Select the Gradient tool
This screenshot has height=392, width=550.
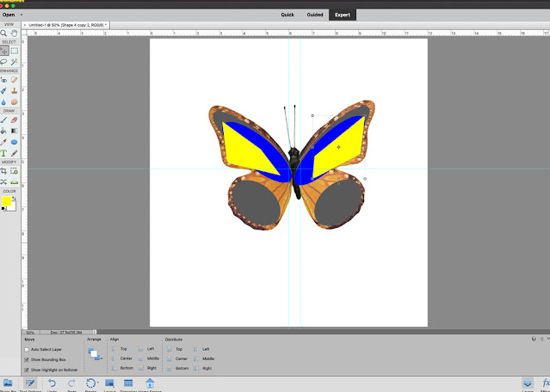click(x=15, y=131)
